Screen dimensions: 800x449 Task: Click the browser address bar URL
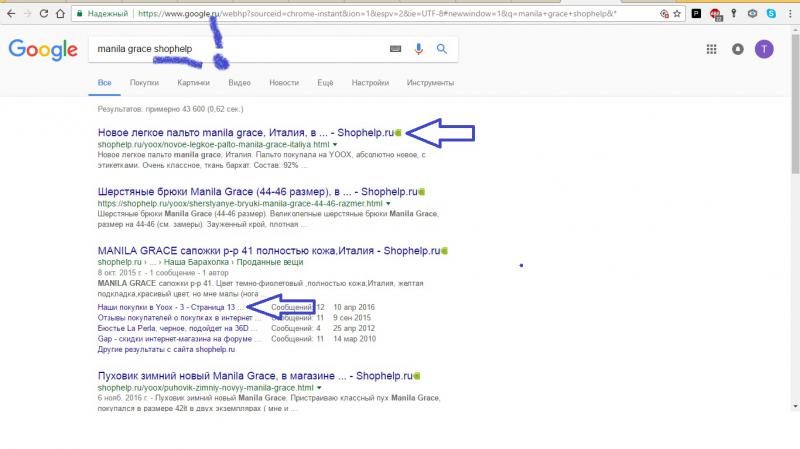(377, 14)
